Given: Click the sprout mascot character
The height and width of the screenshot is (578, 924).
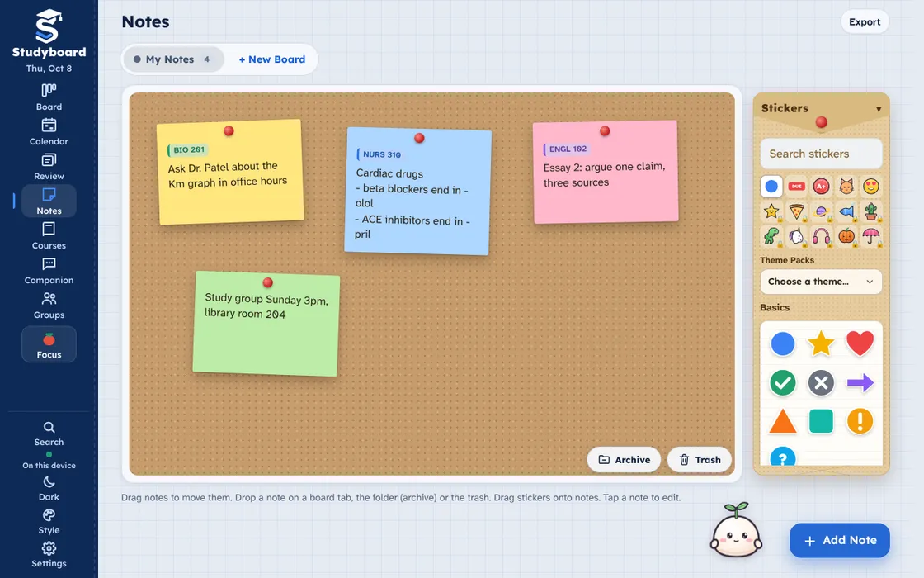Looking at the screenshot, I should coord(736,531).
